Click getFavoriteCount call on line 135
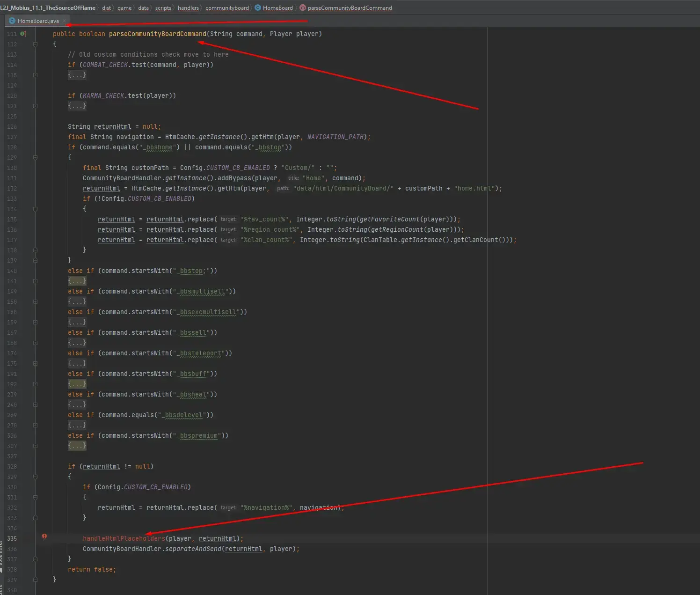The image size is (700, 595). click(x=390, y=219)
